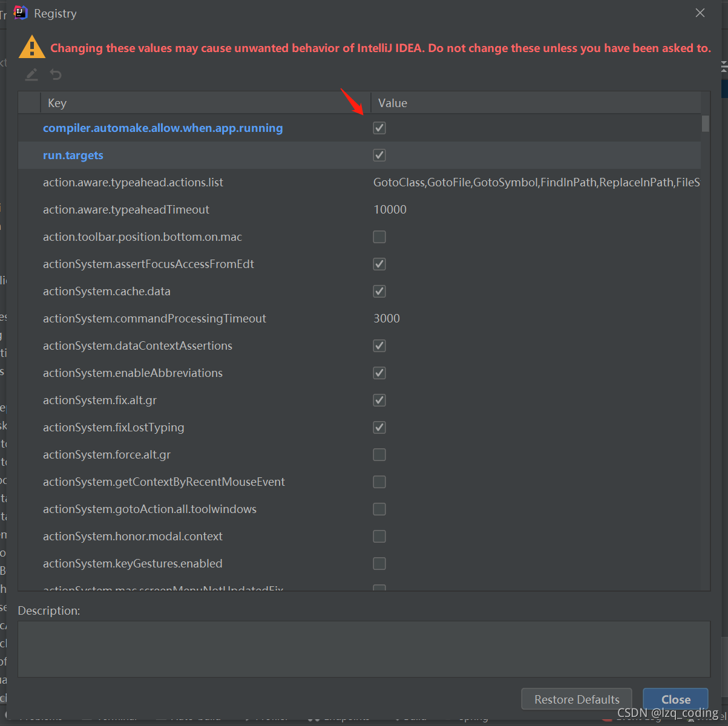This screenshot has width=728, height=726.
Task: Select actionSystem.cache.data key text
Action: click(107, 292)
